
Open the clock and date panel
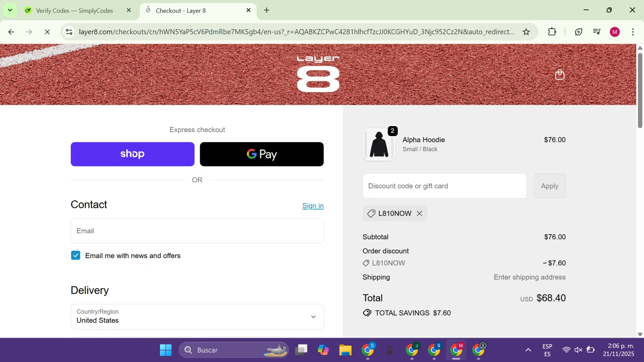(619, 350)
